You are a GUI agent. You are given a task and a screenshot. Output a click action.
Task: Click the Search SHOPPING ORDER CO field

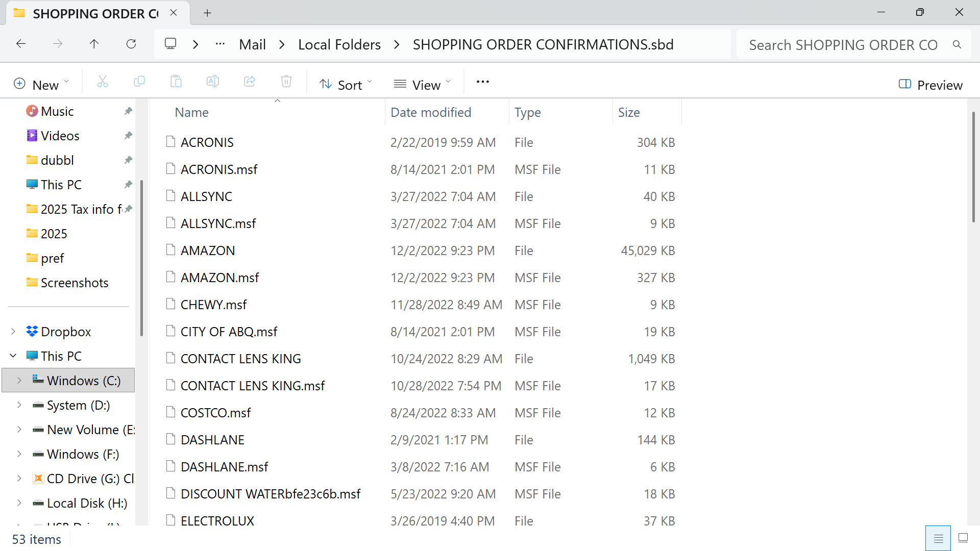pos(843,45)
